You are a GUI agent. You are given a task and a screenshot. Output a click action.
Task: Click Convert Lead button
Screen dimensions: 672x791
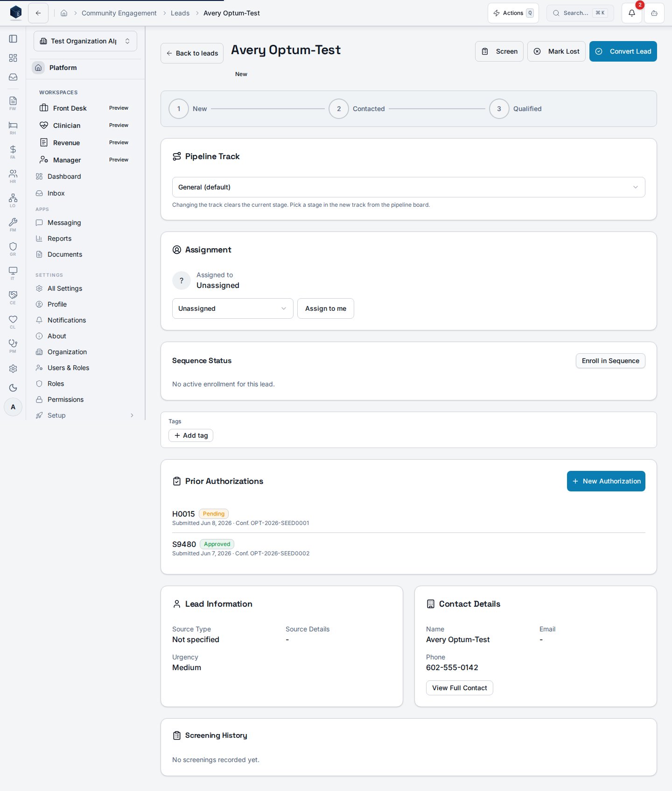coord(623,51)
